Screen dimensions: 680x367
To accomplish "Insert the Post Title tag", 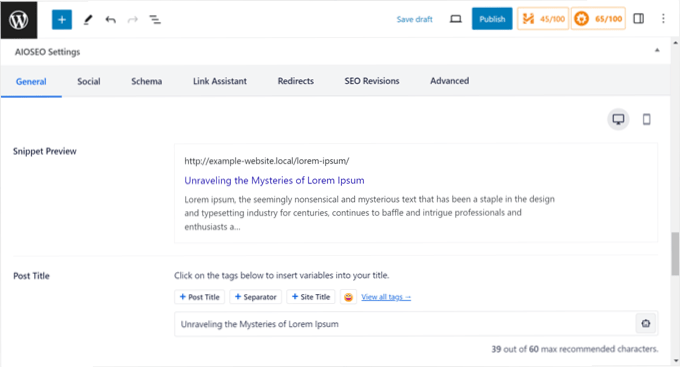I will 199,297.
